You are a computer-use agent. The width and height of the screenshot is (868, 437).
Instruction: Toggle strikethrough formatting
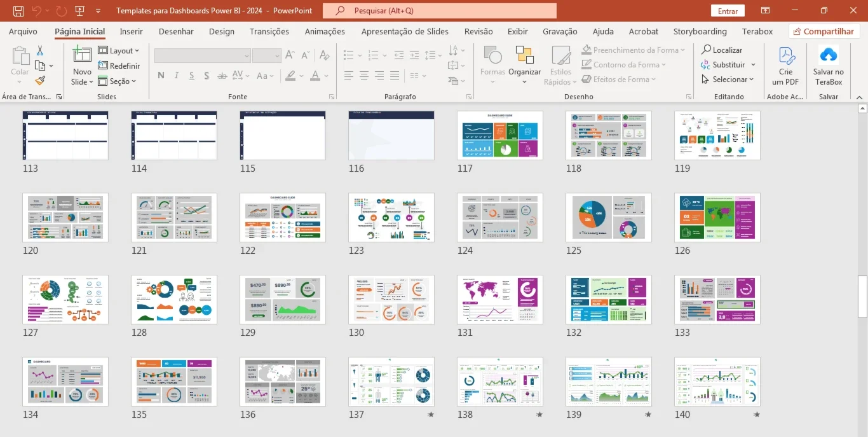(222, 76)
